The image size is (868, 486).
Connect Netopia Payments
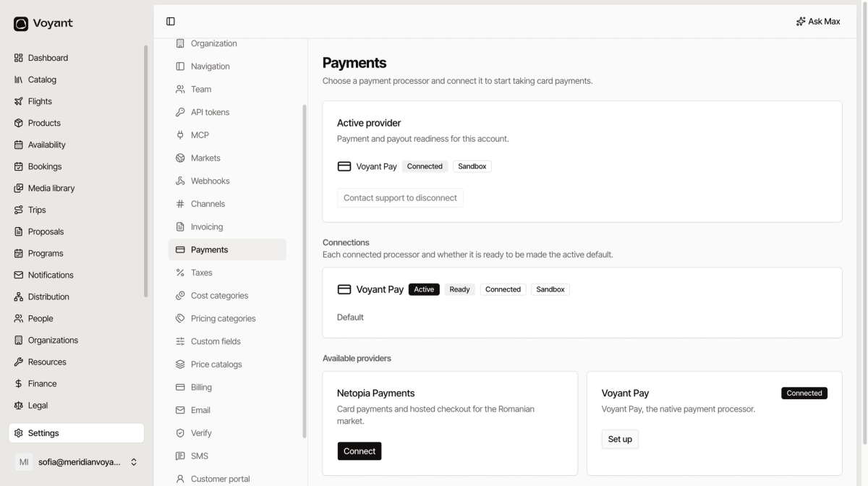tap(359, 451)
